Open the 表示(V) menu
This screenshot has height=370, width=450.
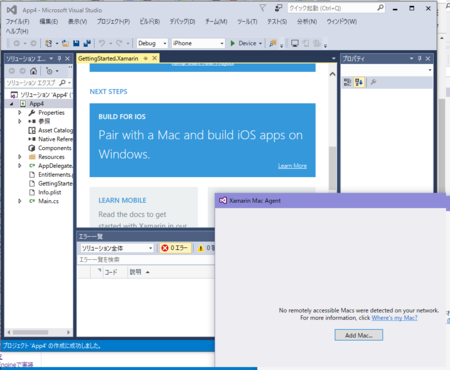(x=78, y=22)
